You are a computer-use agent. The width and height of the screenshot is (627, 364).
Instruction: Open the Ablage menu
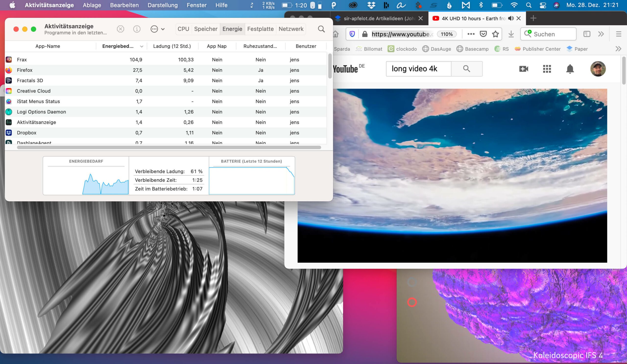[x=92, y=5]
